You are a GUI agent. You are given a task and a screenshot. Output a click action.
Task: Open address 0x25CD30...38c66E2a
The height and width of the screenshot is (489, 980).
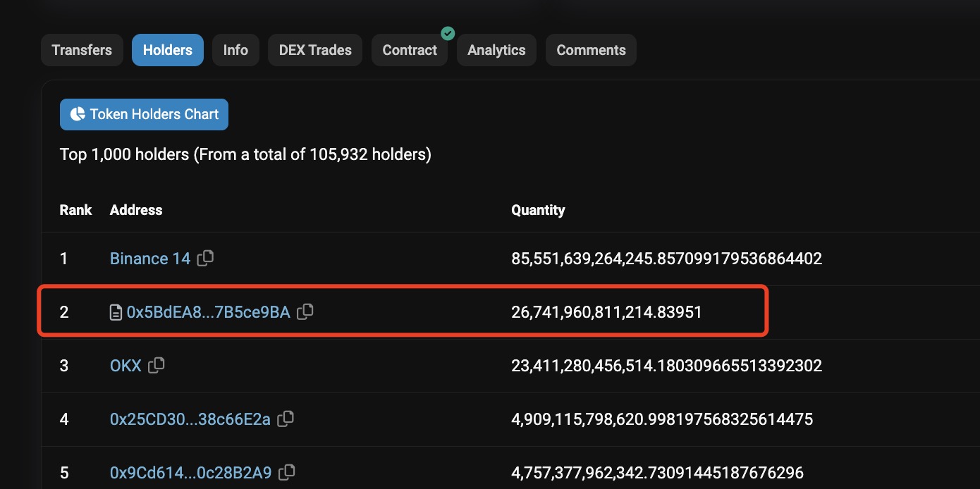[190, 419]
